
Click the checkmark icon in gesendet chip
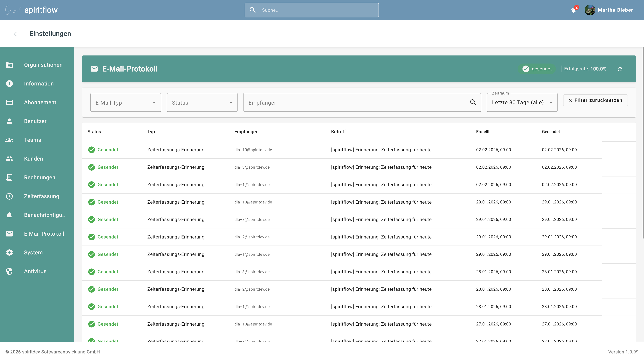(x=526, y=69)
